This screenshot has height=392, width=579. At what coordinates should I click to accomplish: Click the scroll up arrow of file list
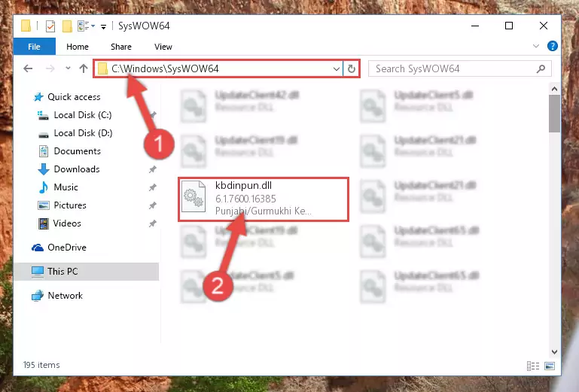[554, 89]
